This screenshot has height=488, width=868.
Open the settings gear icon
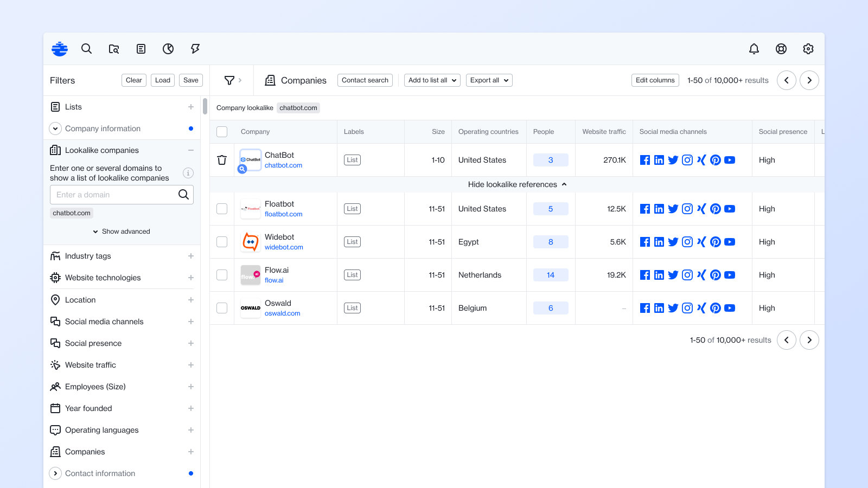point(808,49)
